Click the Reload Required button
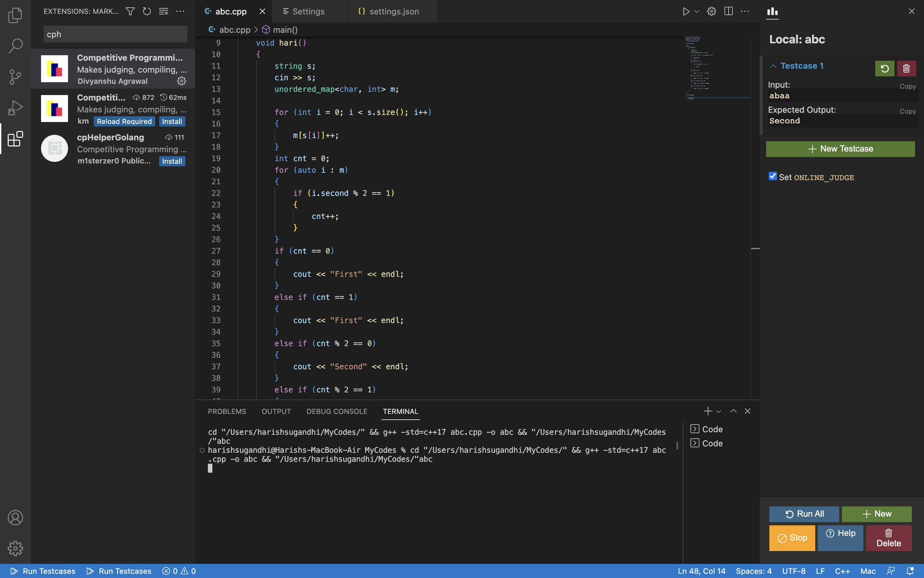This screenshot has width=924, height=578. coord(124,122)
